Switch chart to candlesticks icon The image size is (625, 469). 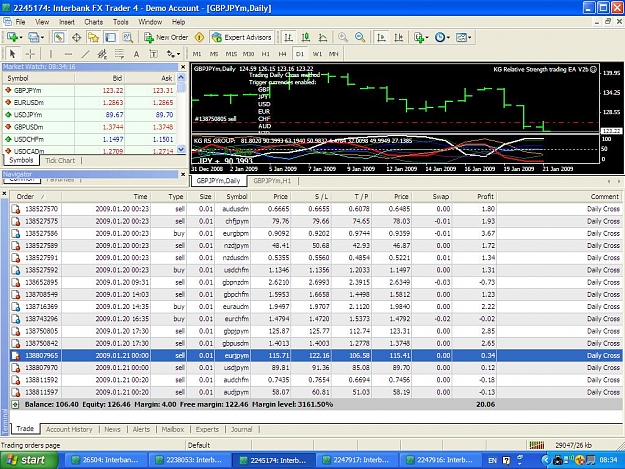[306, 37]
